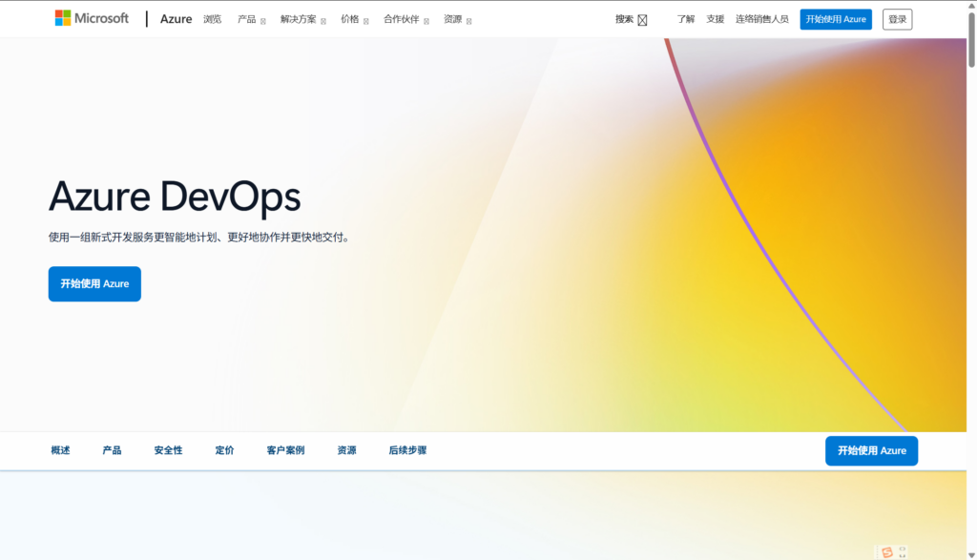Expand the 解决方案 dropdown
Viewport: 977px width, 560px height.
[x=303, y=19]
